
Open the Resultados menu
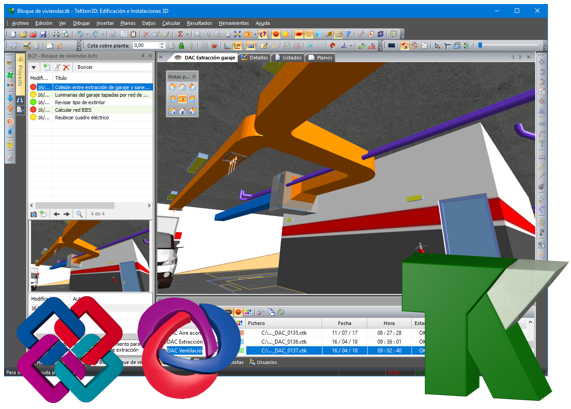coord(199,23)
